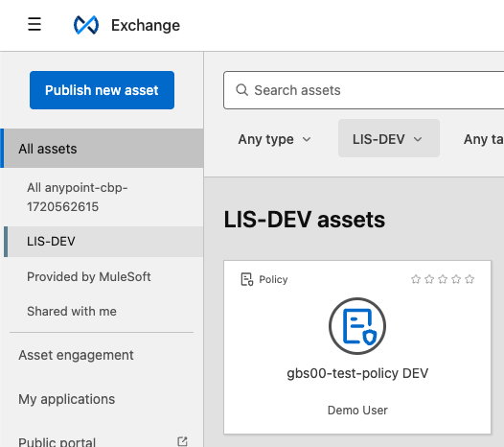Click the star rating on policy card
The height and width of the screenshot is (447, 504).
443,279
